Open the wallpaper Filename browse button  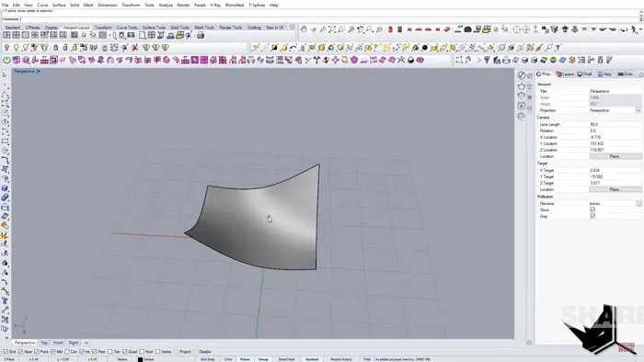pos(638,203)
